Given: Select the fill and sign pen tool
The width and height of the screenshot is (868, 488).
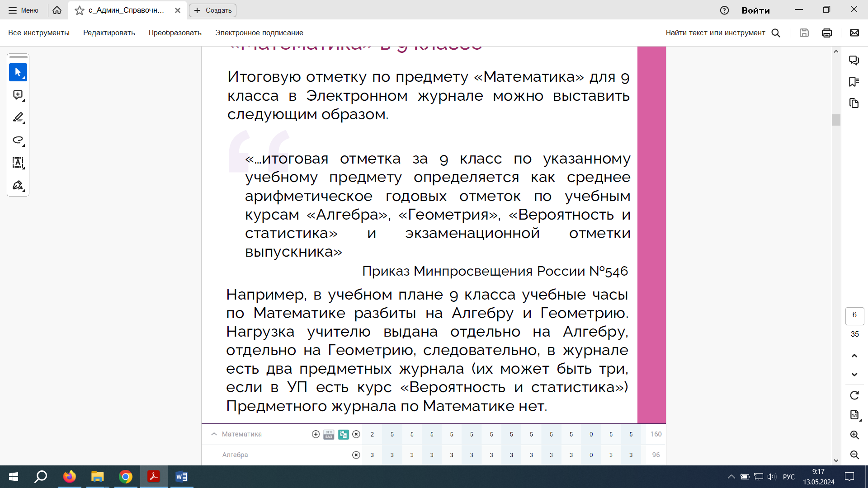Looking at the screenshot, I should (18, 185).
